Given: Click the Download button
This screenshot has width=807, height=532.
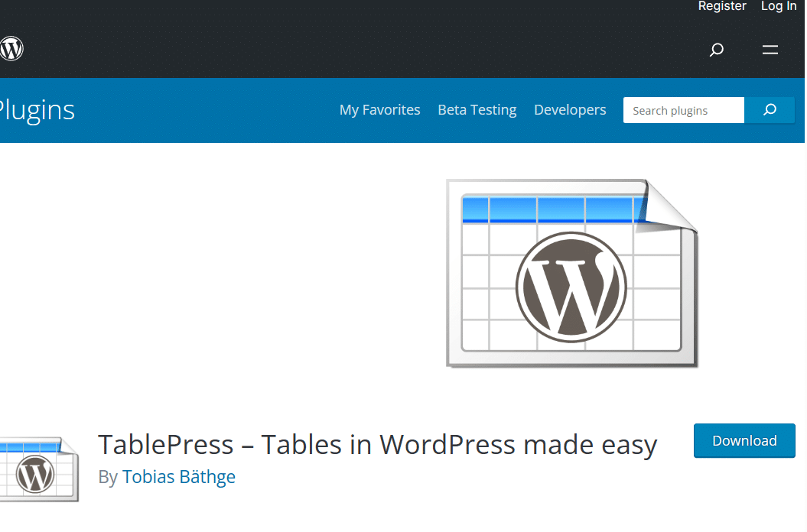Looking at the screenshot, I should tap(744, 440).
